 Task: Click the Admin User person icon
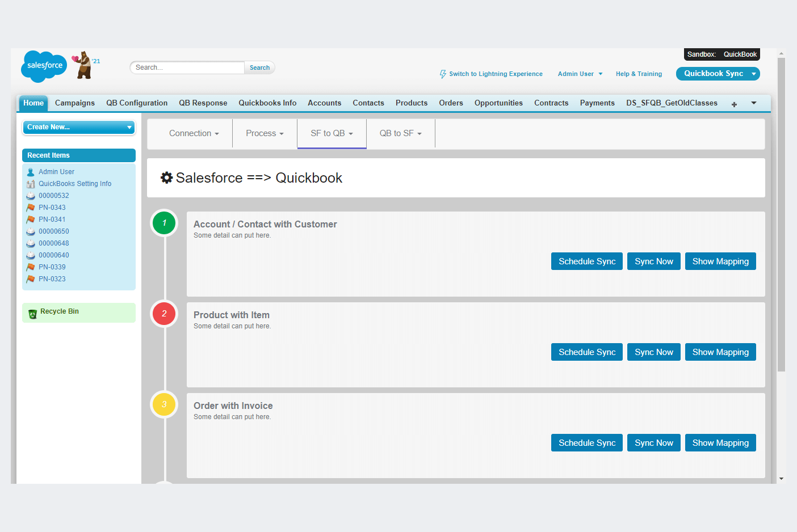[x=31, y=172]
